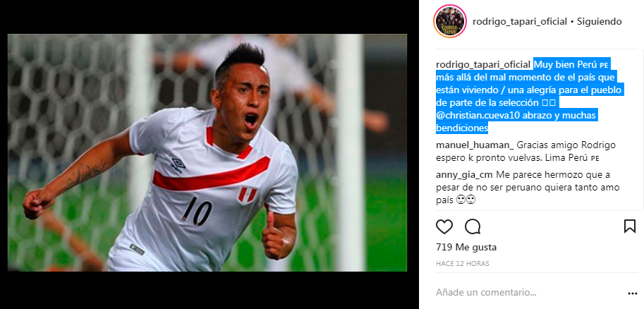Click the rodrigo_tapari_oficial username in the header
Viewport: 644px width, 309px height.
point(520,21)
